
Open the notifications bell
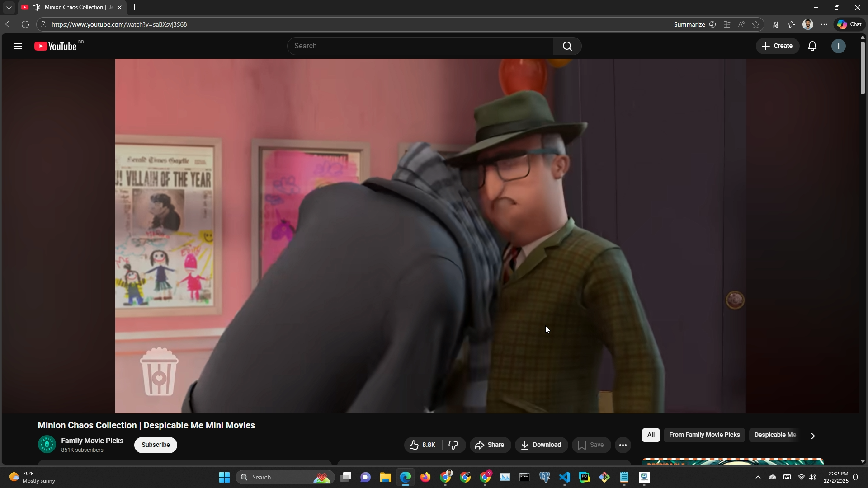pyautogui.click(x=812, y=46)
